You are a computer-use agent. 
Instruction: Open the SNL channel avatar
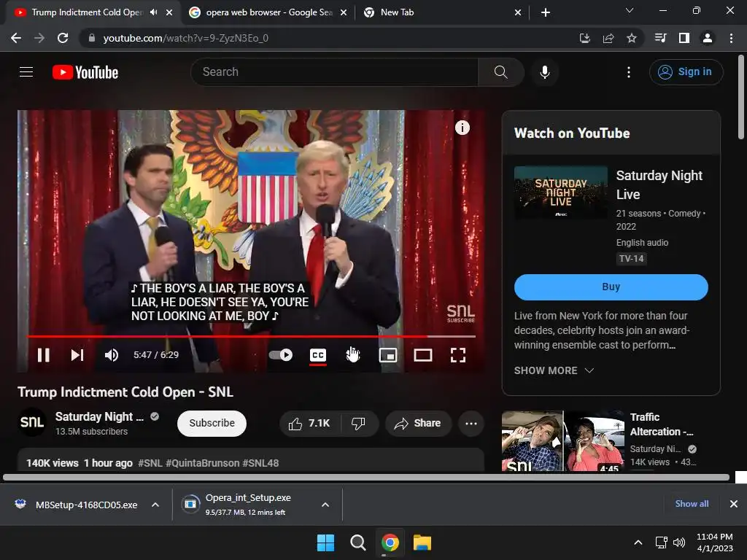32,422
